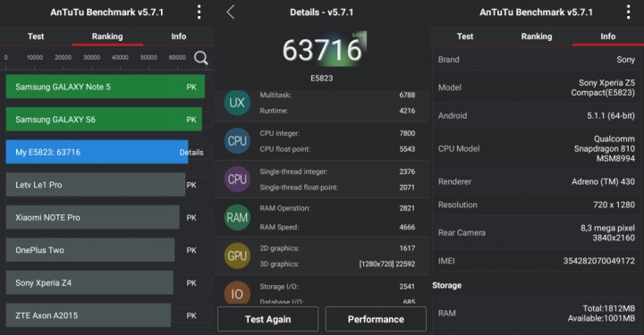
Task: Select Sony Xperia Z4 ranking bar
Action: (89, 282)
